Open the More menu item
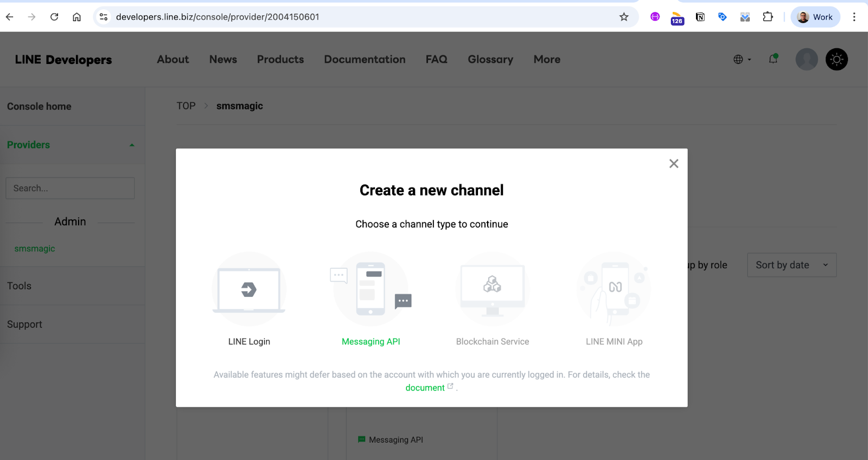Viewport: 868px width, 460px height. 547,59
